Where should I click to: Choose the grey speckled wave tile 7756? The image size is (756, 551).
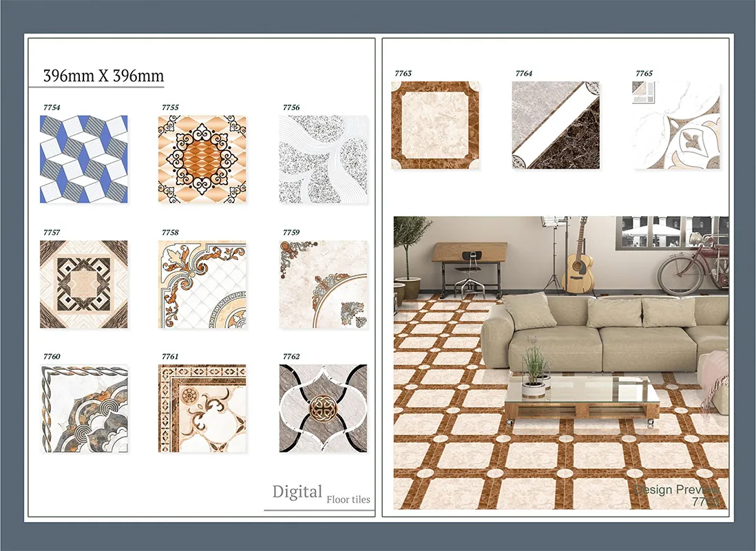click(x=323, y=159)
